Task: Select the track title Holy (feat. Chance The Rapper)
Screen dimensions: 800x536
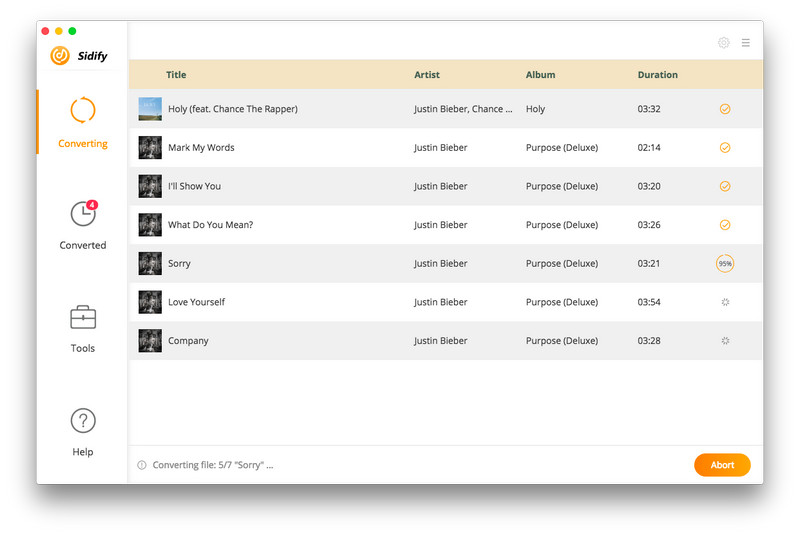Action: 233,109
